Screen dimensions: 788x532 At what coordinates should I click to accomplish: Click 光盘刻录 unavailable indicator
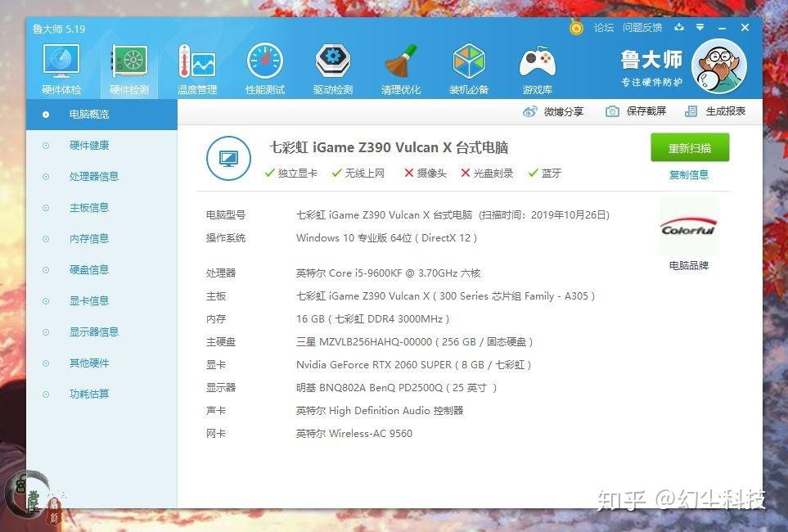click(487, 174)
